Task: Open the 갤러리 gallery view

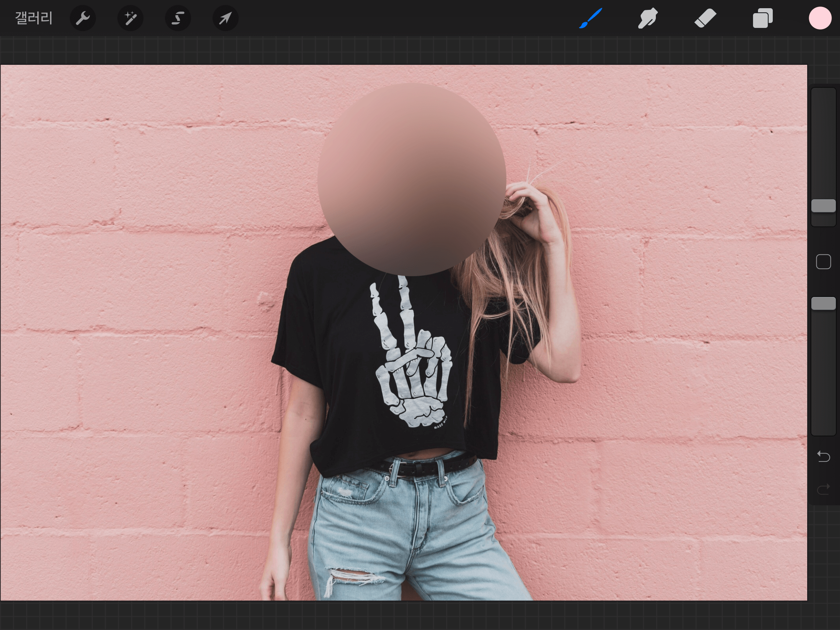Action: pos(34,18)
